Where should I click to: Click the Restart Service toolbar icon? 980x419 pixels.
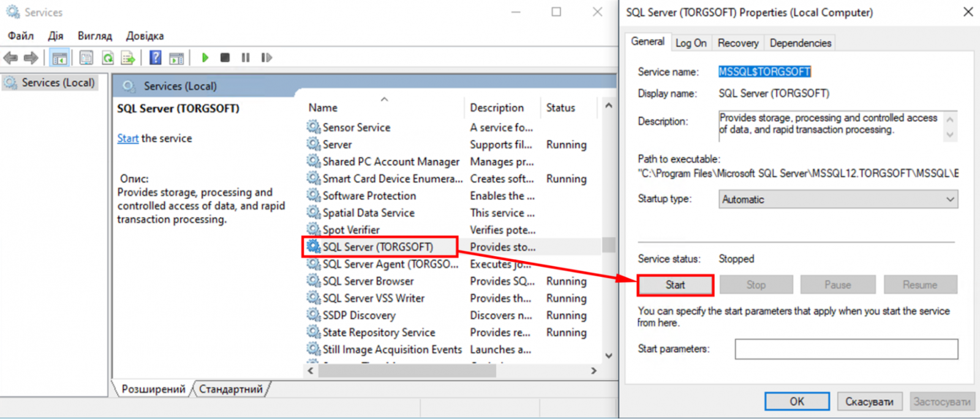point(266,58)
